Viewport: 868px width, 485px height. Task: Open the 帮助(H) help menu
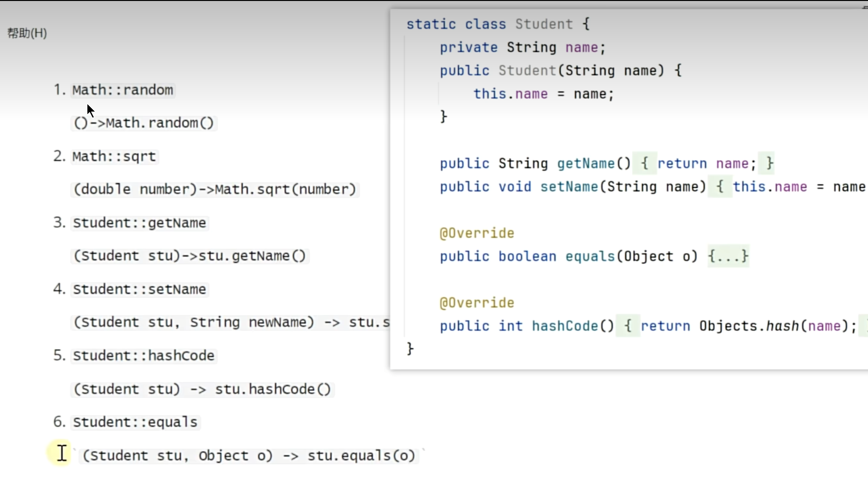pos(27,33)
